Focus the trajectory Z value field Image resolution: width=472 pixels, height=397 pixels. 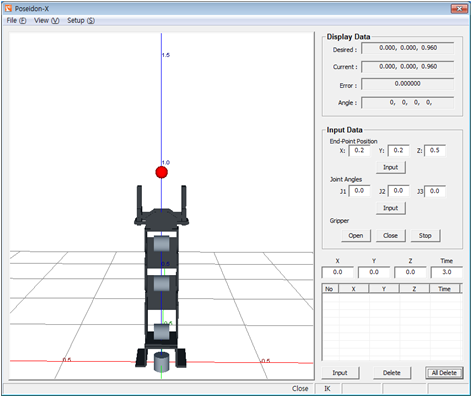coord(410,272)
